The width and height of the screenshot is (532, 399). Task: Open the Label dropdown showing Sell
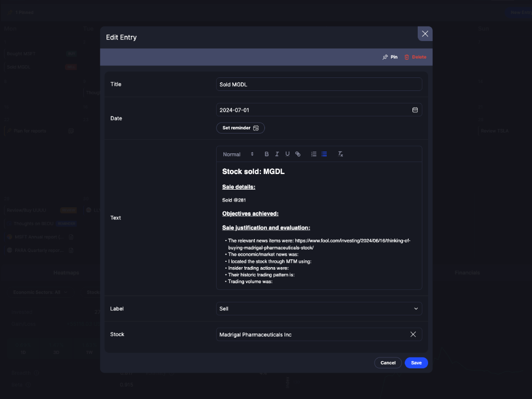pos(319,309)
